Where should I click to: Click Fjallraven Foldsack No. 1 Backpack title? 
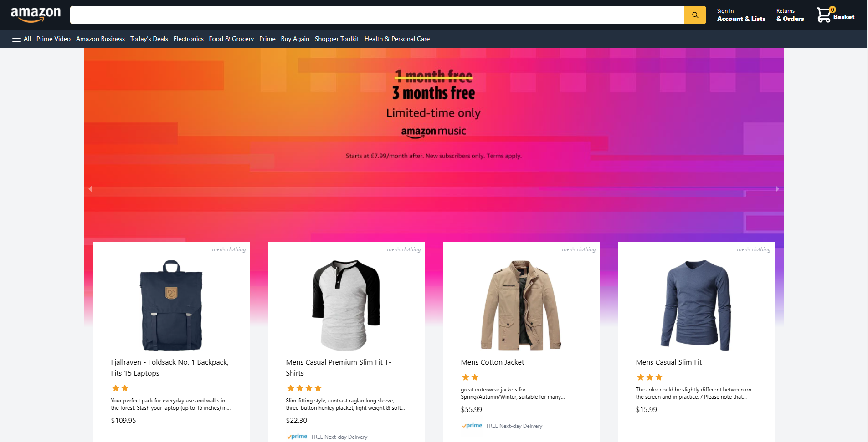(x=169, y=368)
